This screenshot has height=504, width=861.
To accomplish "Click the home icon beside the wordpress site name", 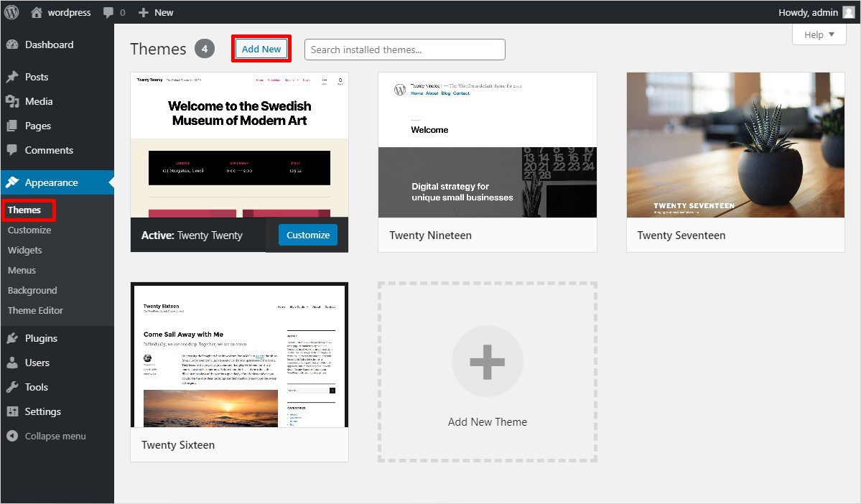I will (37, 12).
